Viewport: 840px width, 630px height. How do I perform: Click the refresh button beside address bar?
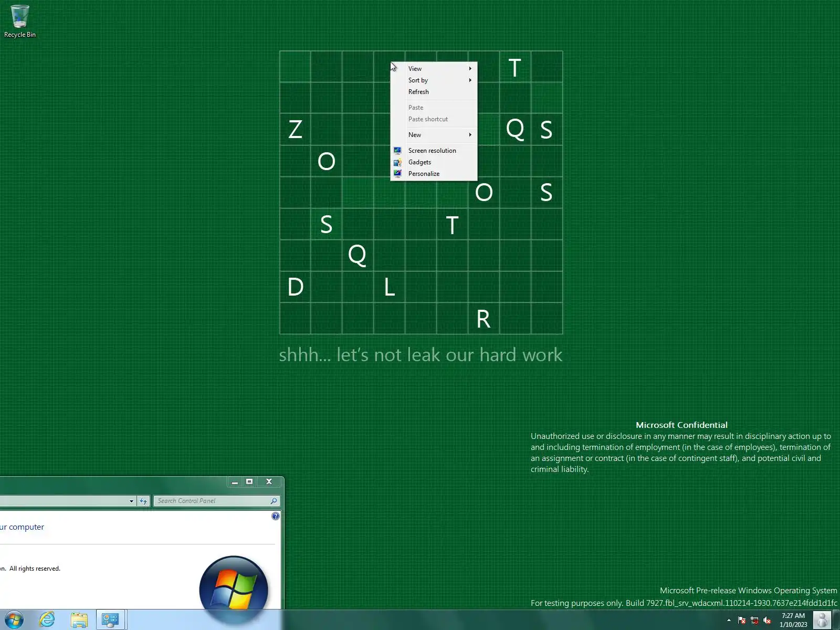[143, 501]
